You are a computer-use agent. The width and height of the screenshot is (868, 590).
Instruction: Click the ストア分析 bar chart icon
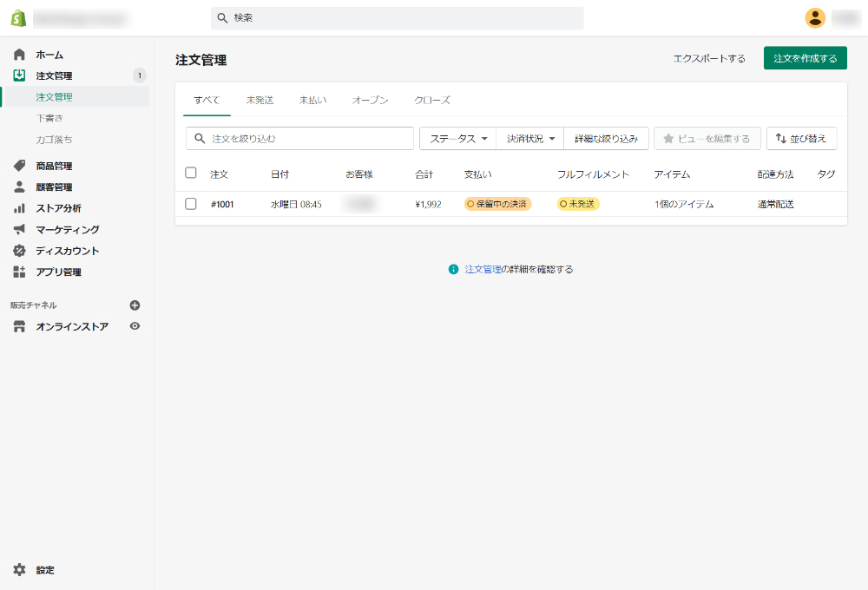pos(19,208)
